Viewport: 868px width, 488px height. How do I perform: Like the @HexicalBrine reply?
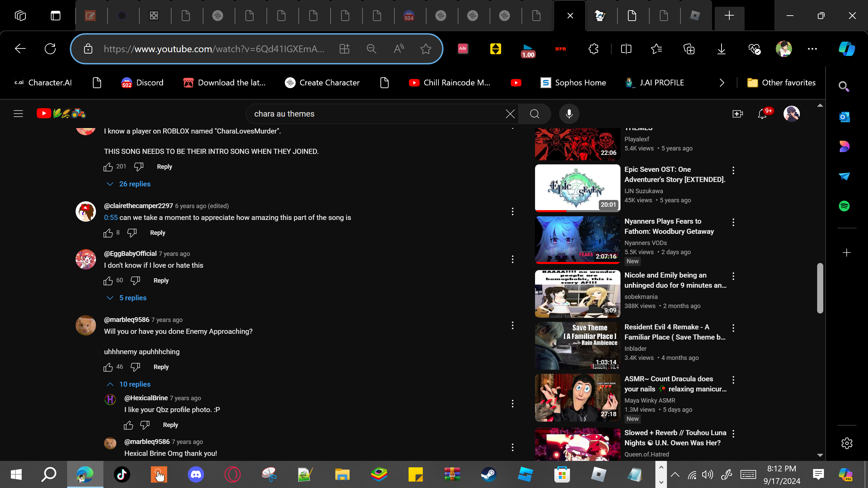(x=129, y=425)
